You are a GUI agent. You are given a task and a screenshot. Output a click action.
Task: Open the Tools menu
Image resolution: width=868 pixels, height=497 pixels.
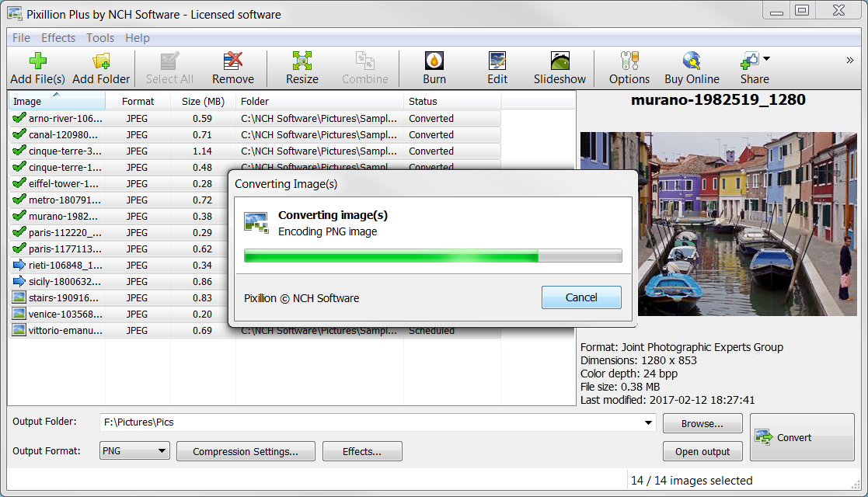pos(100,37)
